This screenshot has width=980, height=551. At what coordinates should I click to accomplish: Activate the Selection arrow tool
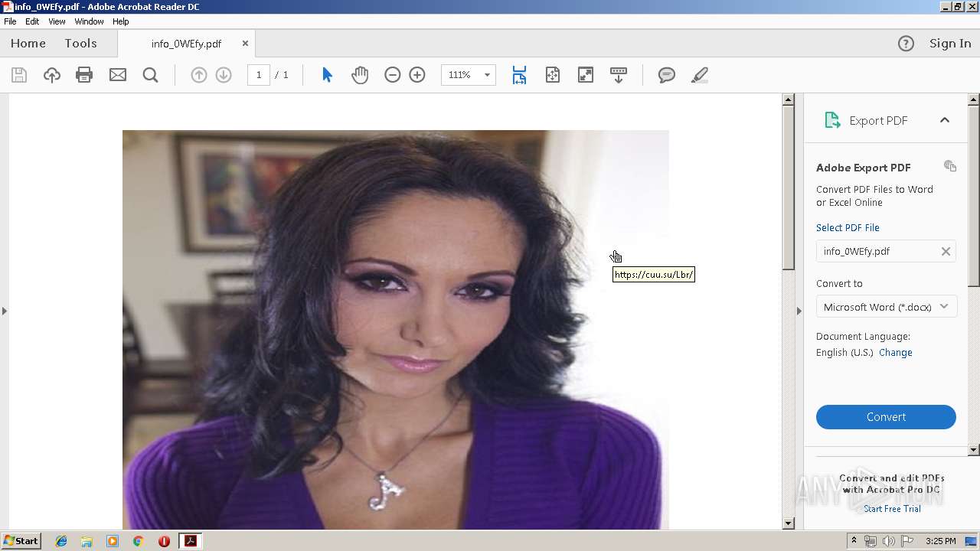click(327, 75)
